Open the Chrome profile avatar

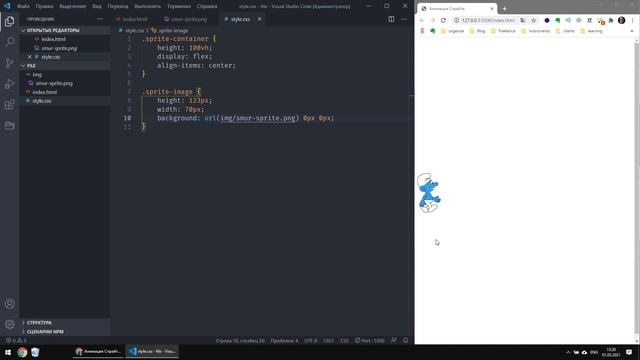pyautogui.click(x=621, y=20)
